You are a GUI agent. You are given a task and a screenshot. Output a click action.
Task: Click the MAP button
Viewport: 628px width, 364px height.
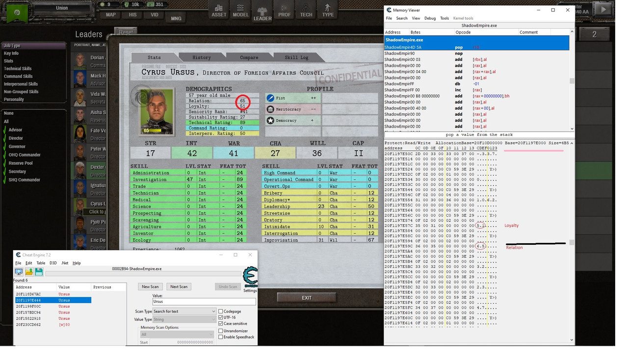(111, 15)
